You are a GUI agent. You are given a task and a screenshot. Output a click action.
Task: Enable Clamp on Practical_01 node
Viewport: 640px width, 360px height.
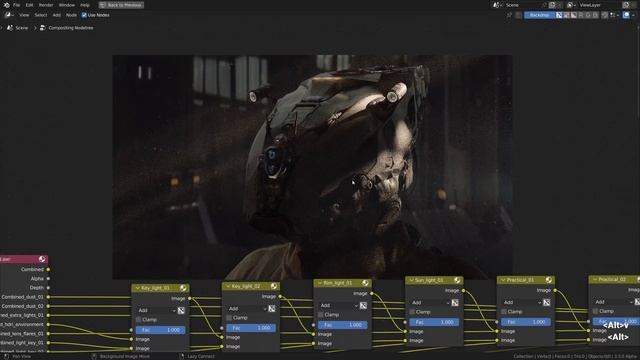pos(504,311)
